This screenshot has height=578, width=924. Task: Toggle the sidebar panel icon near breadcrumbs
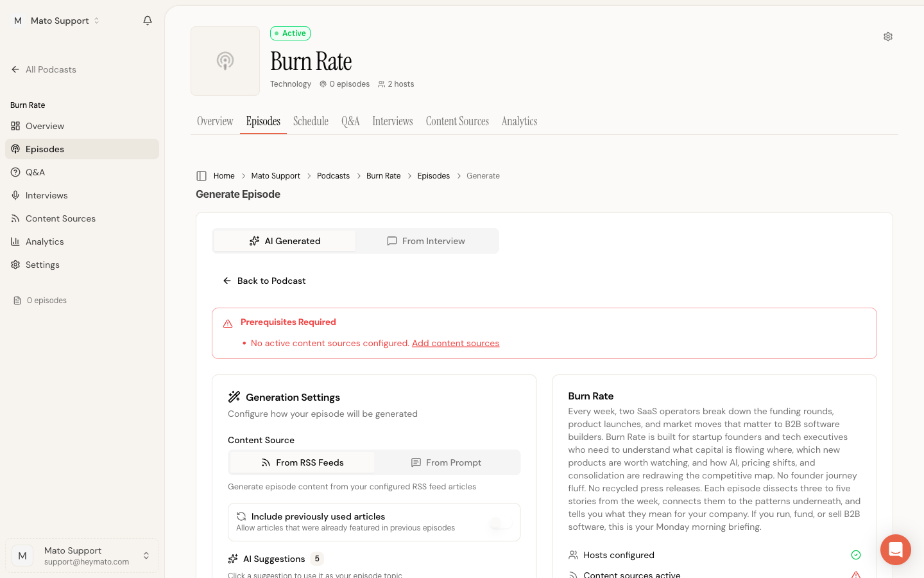[x=201, y=176]
